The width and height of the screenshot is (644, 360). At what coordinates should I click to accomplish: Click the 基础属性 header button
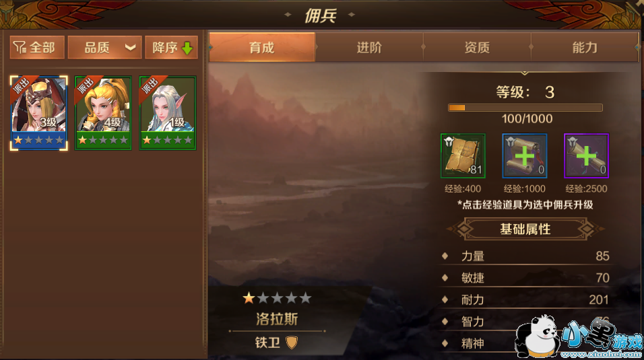pyautogui.click(x=525, y=229)
